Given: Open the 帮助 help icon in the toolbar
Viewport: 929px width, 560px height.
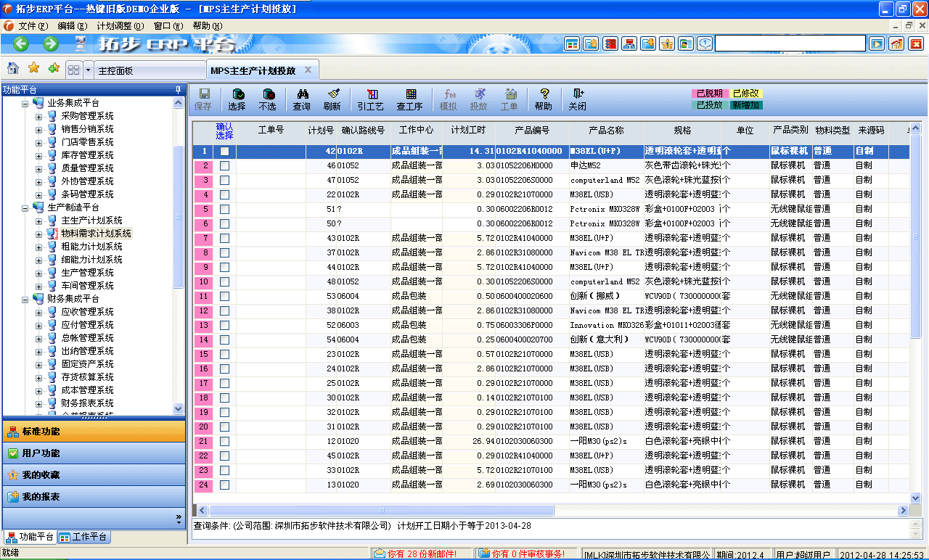Looking at the screenshot, I should 544,96.
